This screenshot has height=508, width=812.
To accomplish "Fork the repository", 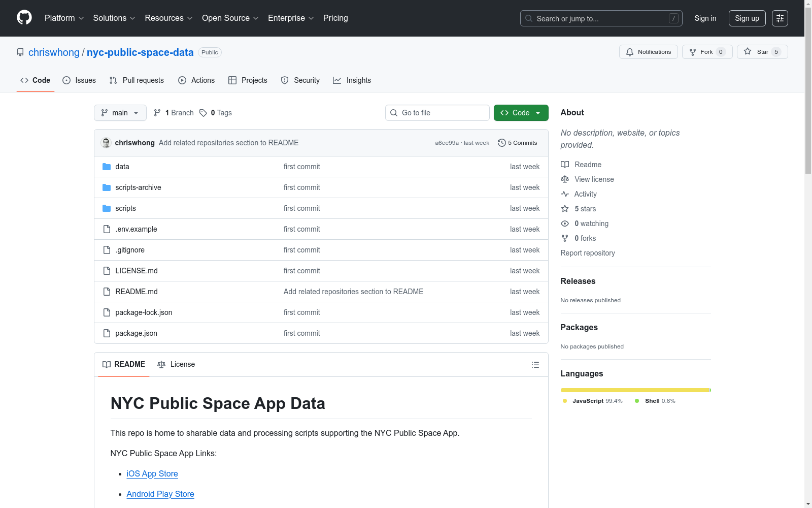I will pyautogui.click(x=707, y=52).
